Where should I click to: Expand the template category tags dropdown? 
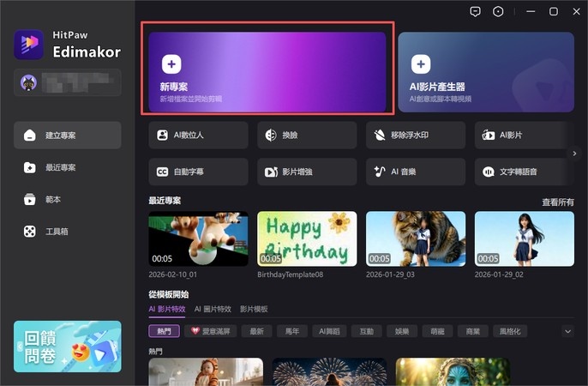click(567, 331)
